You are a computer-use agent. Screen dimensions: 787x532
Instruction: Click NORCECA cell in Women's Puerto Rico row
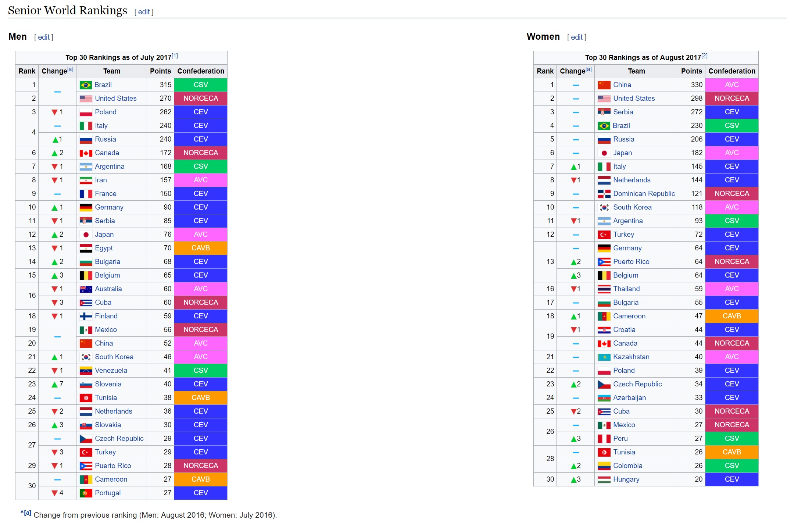click(731, 262)
